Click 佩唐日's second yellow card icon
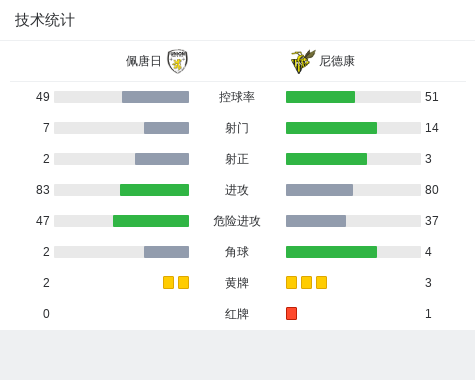This screenshot has width=475, height=380. click(183, 282)
